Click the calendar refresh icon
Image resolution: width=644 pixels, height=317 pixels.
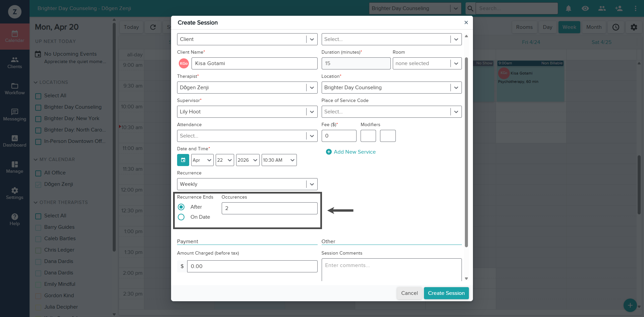pos(153,27)
